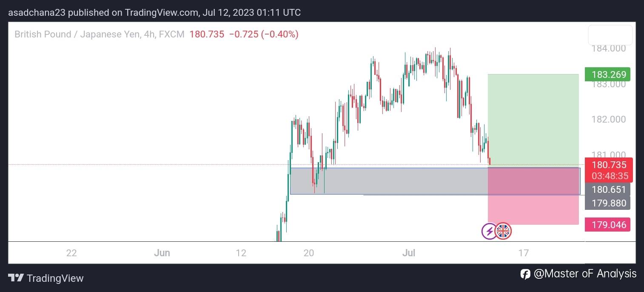Click the empty white box at top right
Image resolution: width=644 pixels, height=292 pixels.
point(610,35)
